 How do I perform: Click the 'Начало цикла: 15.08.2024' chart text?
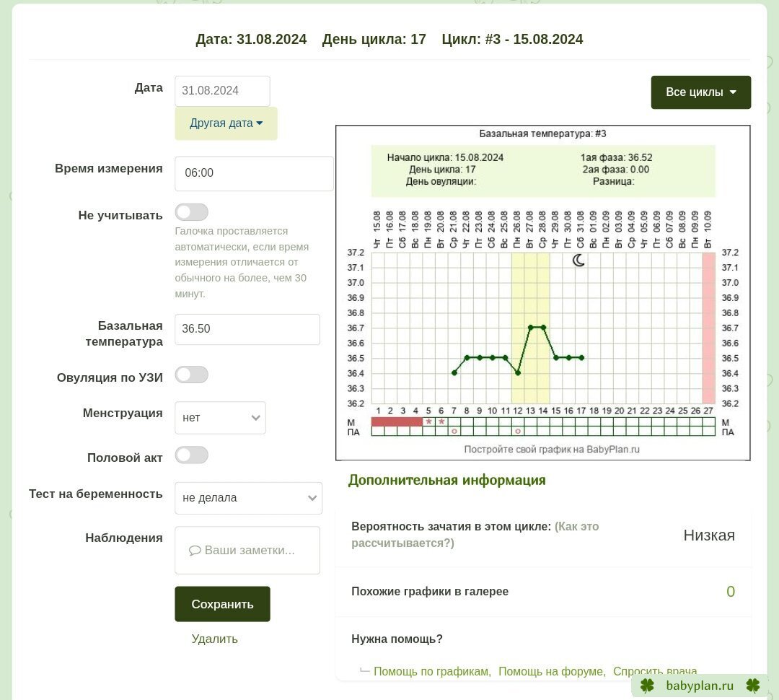coord(445,157)
